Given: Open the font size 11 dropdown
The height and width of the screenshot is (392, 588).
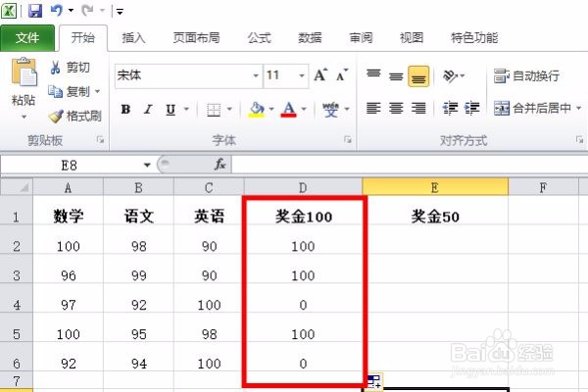Looking at the screenshot, I should [x=302, y=75].
